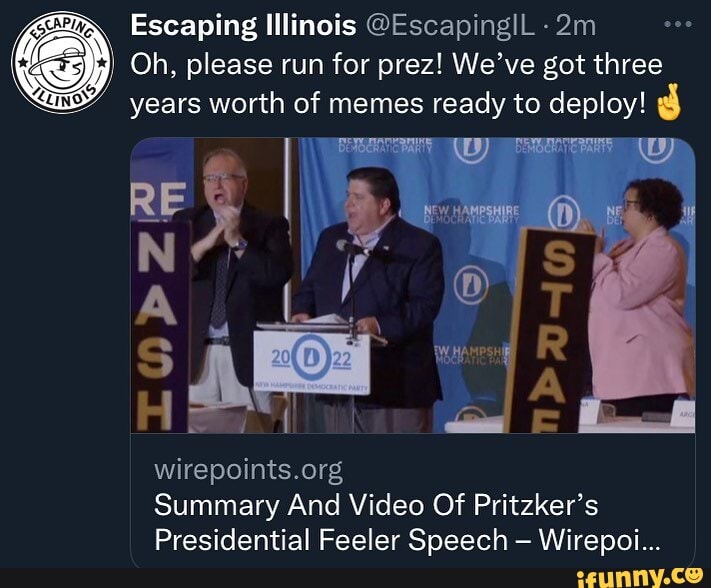Open the Escaping Illinois profile avatar
The image size is (711, 588).
pos(62,63)
